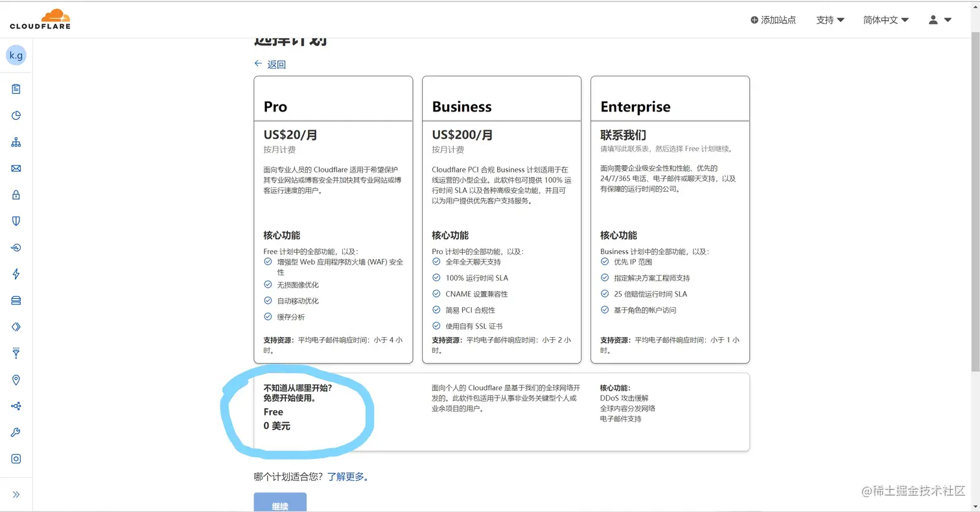Select the Pro plan card heading
This screenshot has height=512, width=980.
pos(275,107)
